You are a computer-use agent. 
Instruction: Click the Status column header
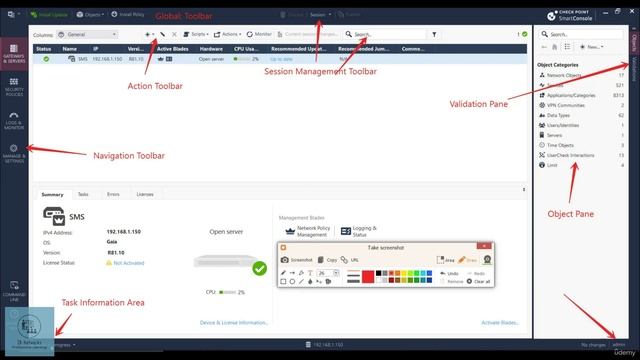tap(44, 49)
